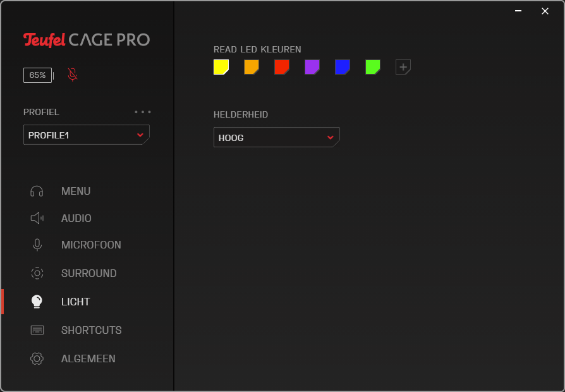Image resolution: width=565 pixels, height=392 pixels.
Task: Choose the purple LED color swatch
Action: pos(312,67)
